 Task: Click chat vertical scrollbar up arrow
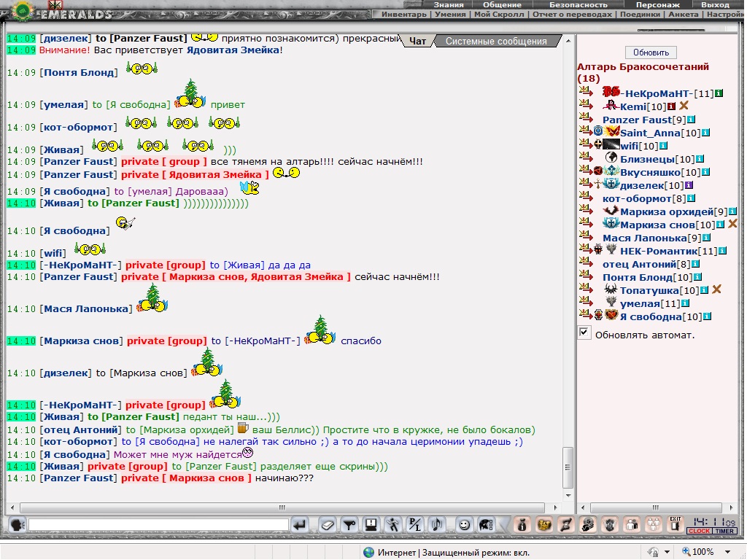[x=568, y=41]
